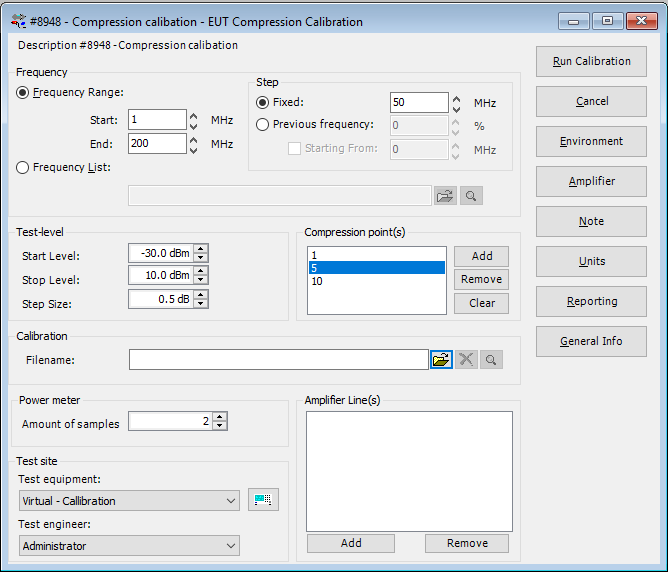Expand the Test equipment dropdown
Image resolution: width=668 pixels, height=572 pixels.
231,501
